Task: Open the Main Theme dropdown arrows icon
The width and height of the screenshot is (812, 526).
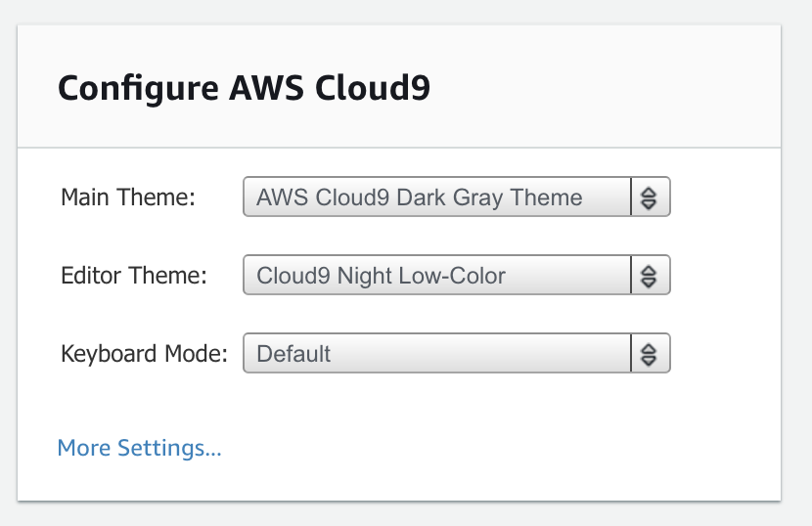Action: 649,197
